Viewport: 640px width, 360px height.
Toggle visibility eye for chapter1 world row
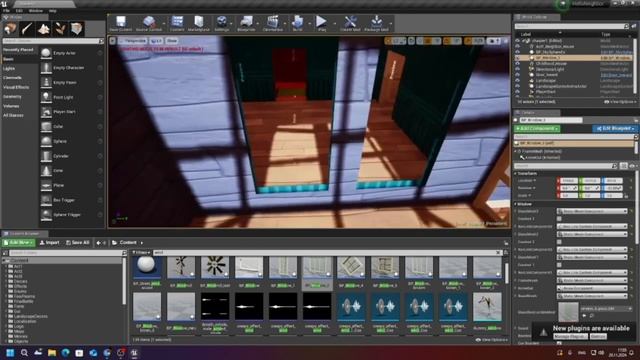point(518,41)
